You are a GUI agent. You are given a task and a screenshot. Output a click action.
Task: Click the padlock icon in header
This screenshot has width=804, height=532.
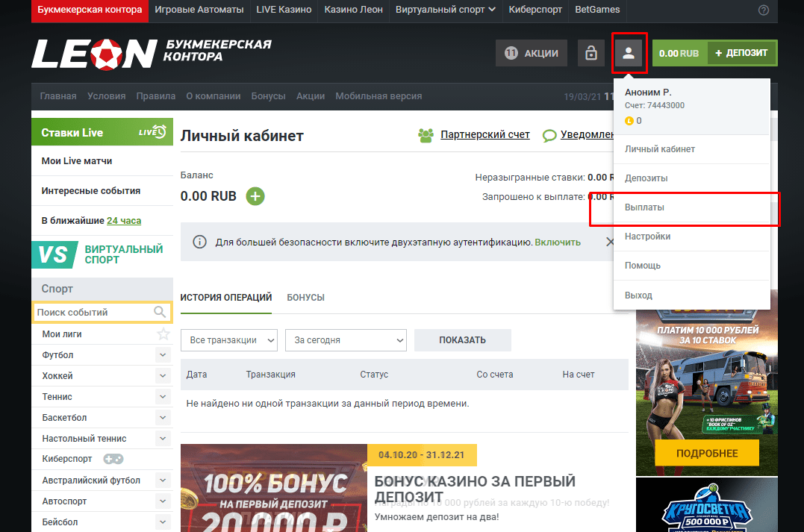click(x=591, y=53)
